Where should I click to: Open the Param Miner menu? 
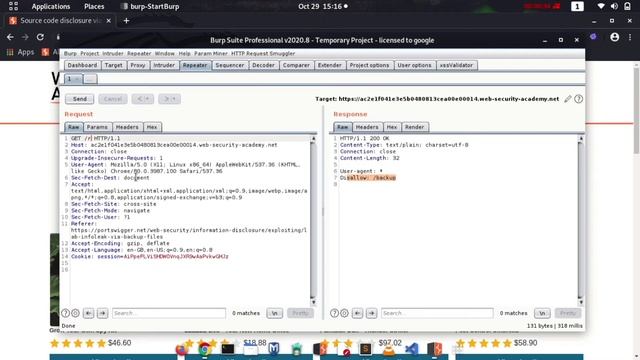pyautogui.click(x=211, y=53)
